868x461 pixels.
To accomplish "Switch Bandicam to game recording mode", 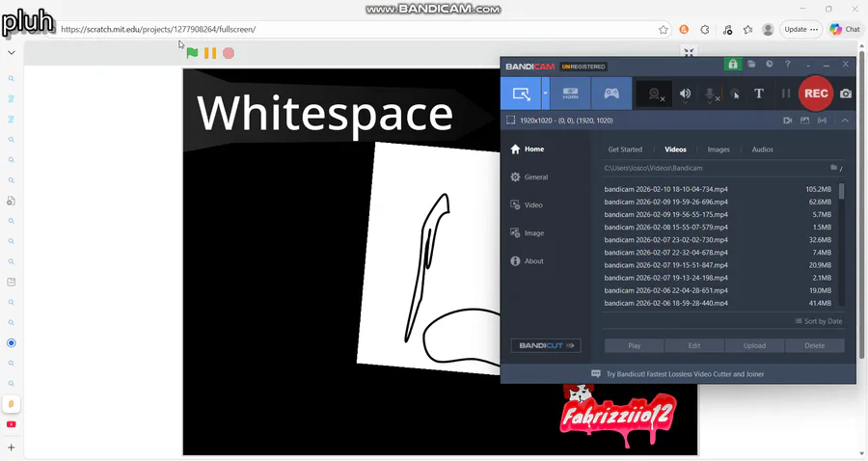I will point(611,94).
